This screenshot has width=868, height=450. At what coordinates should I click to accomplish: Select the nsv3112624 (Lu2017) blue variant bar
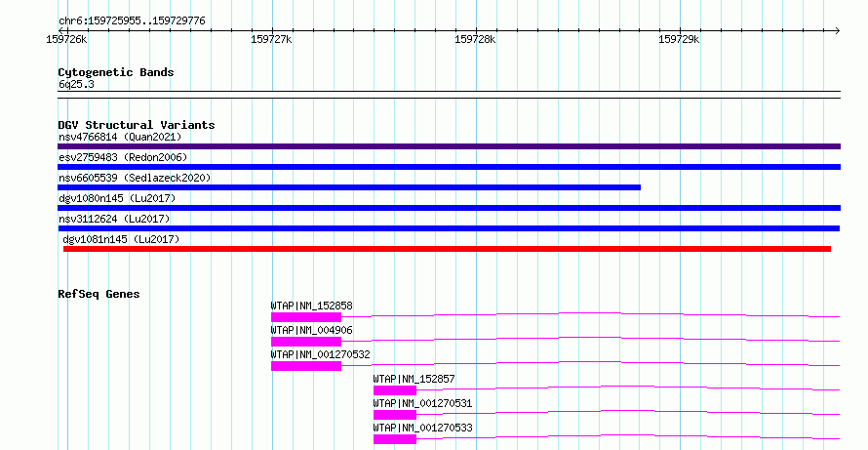tap(449, 228)
